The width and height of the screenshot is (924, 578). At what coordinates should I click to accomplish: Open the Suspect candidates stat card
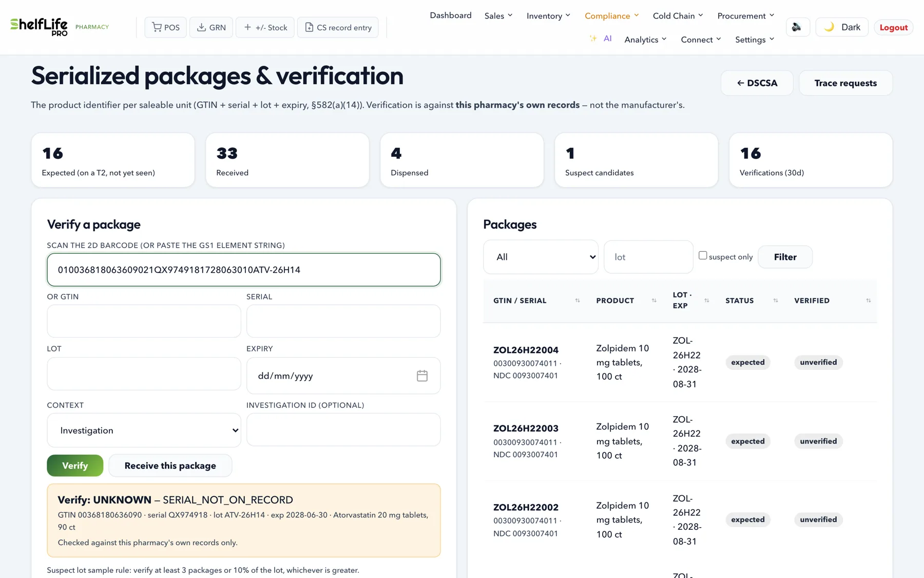pos(637,160)
